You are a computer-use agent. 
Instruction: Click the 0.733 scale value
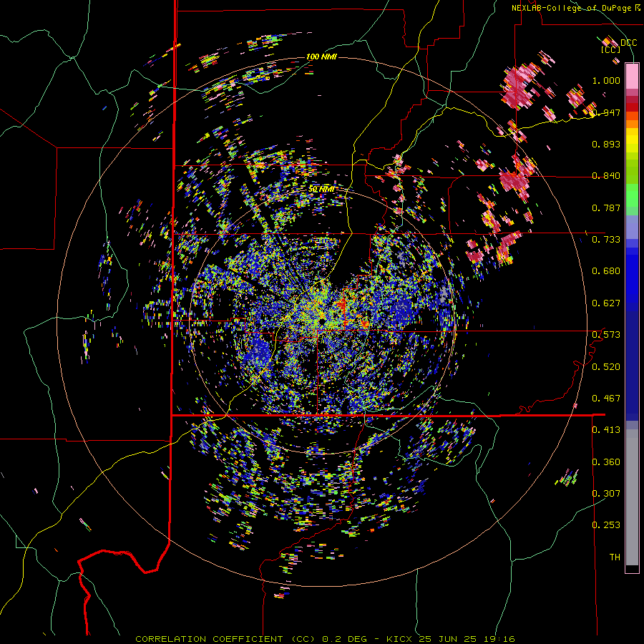(606, 240)
